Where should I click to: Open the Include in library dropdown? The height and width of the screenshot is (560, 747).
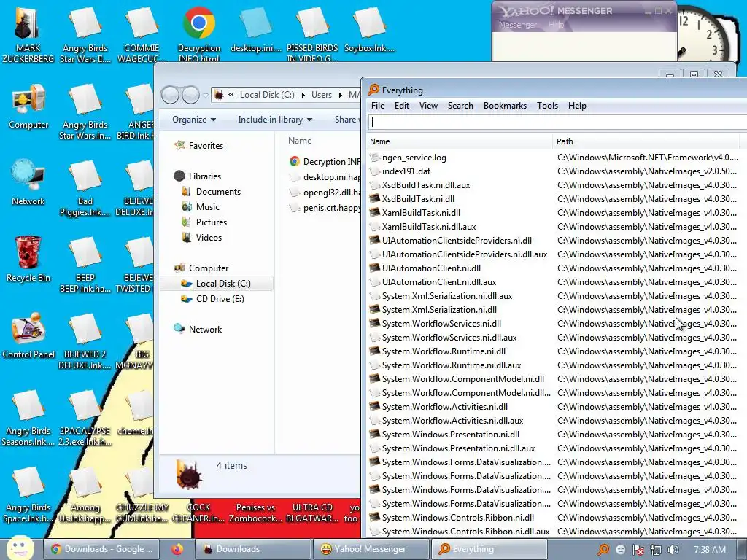pos(275,120)
